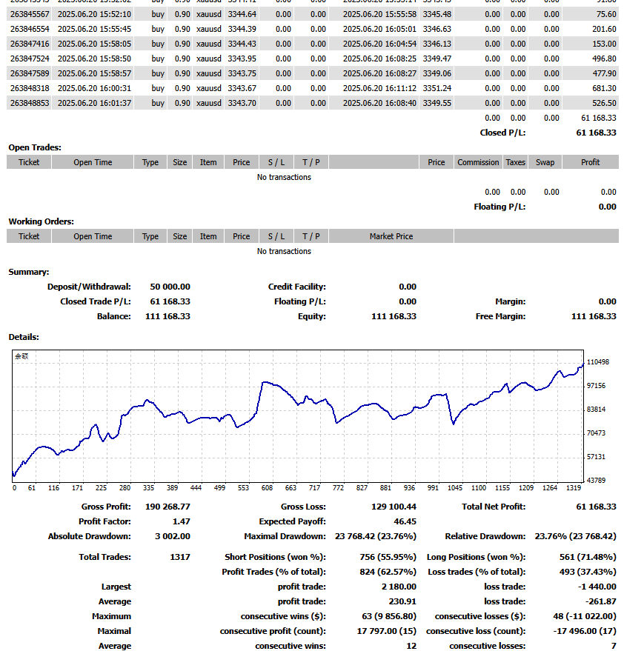Click profit value 201.60
Image resolution: width=644 pixels, height=651 pixels.
[604, 29]
